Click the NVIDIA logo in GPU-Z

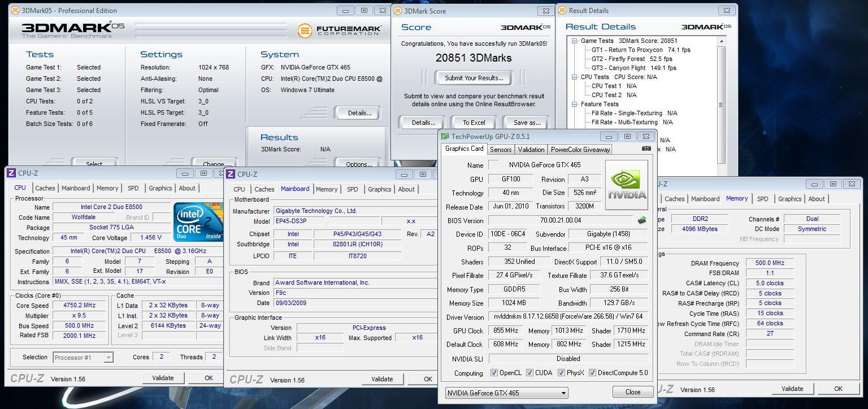coord(627,185)
